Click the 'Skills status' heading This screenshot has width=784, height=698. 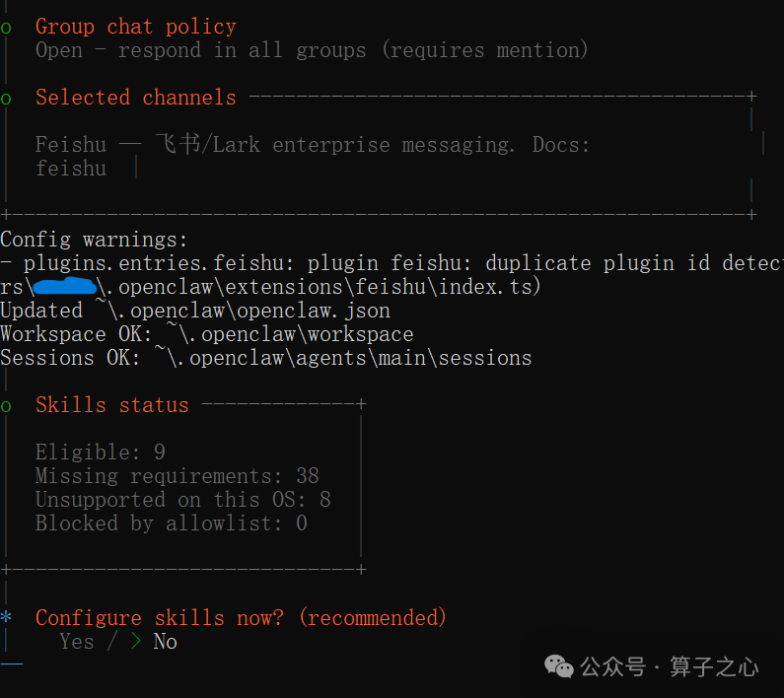(112, 405)
